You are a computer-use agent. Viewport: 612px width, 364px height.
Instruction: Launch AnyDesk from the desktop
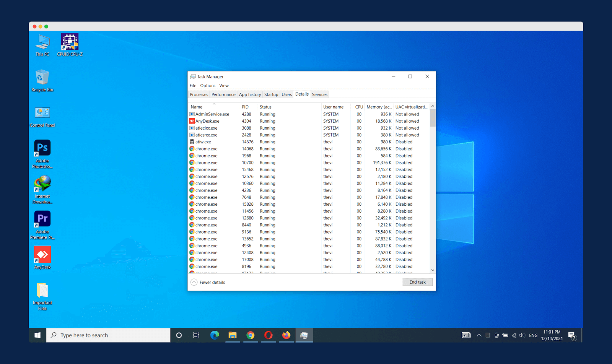click(42, 254)
